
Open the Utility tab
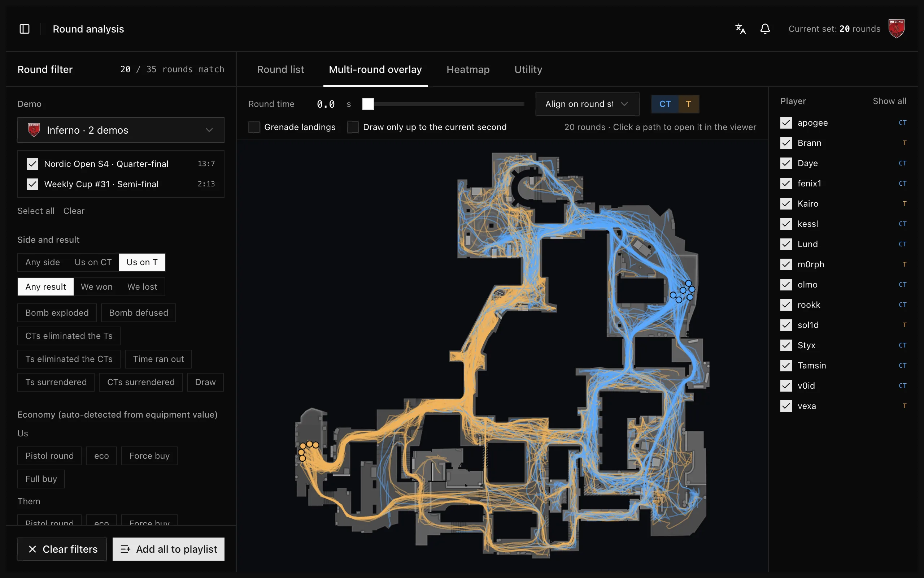[528, 70]
